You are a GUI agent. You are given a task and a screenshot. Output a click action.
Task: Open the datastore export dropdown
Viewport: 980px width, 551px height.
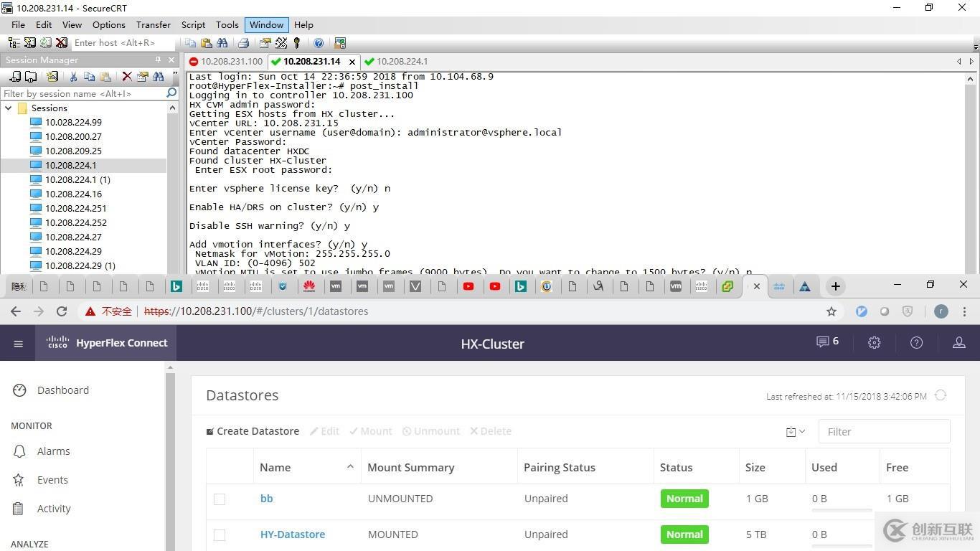(x=795, y=432)
